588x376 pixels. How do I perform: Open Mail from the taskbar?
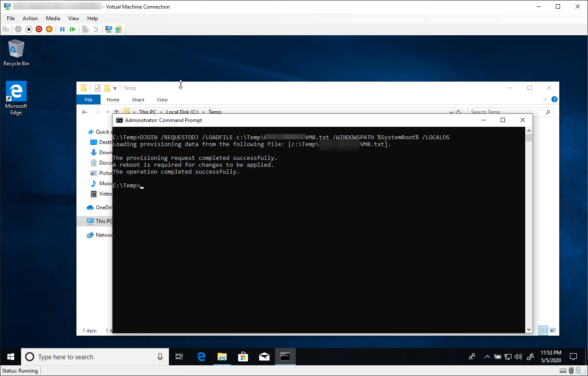tap(264, 357)
